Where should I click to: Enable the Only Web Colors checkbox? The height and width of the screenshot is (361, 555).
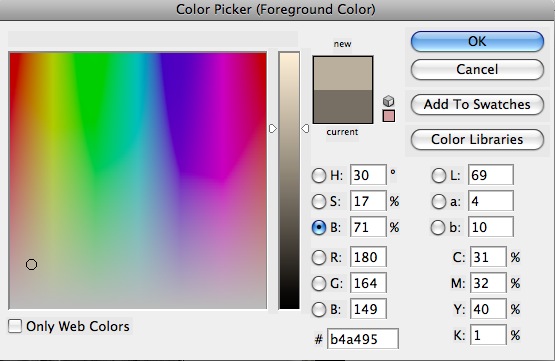pyautogui.click(x=15, y=326)
